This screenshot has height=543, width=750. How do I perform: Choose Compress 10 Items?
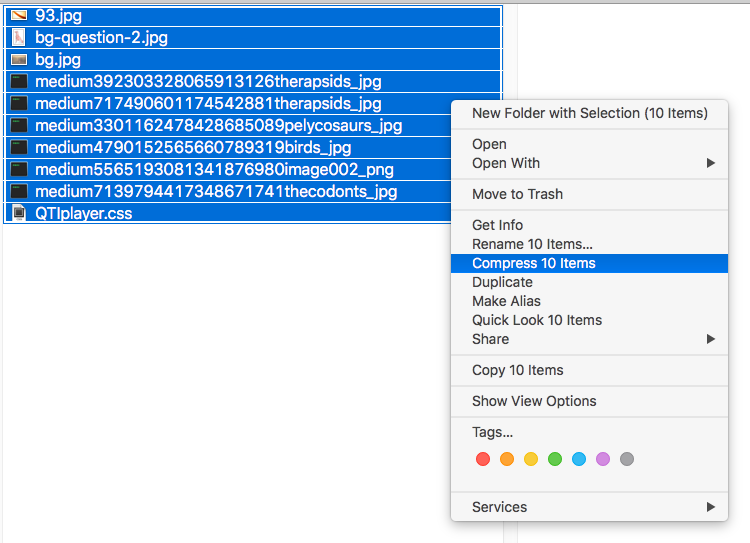click(x=589, y=263)
